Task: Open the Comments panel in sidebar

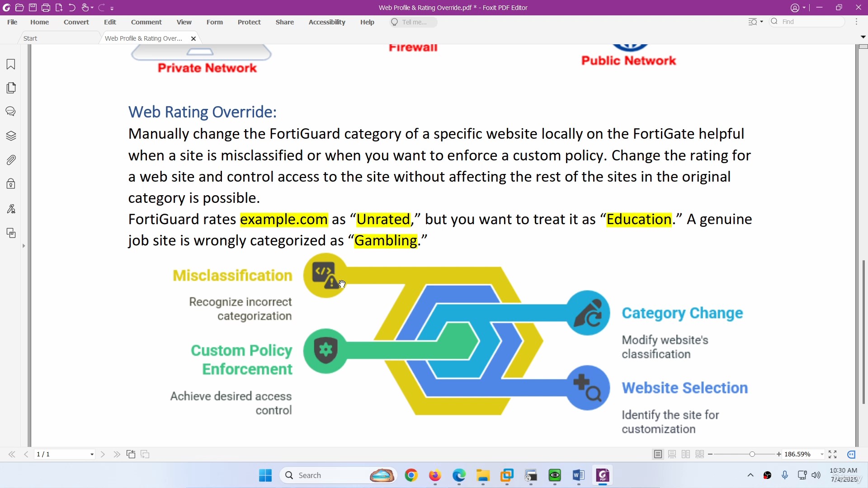Action: [x=11, y=111]
